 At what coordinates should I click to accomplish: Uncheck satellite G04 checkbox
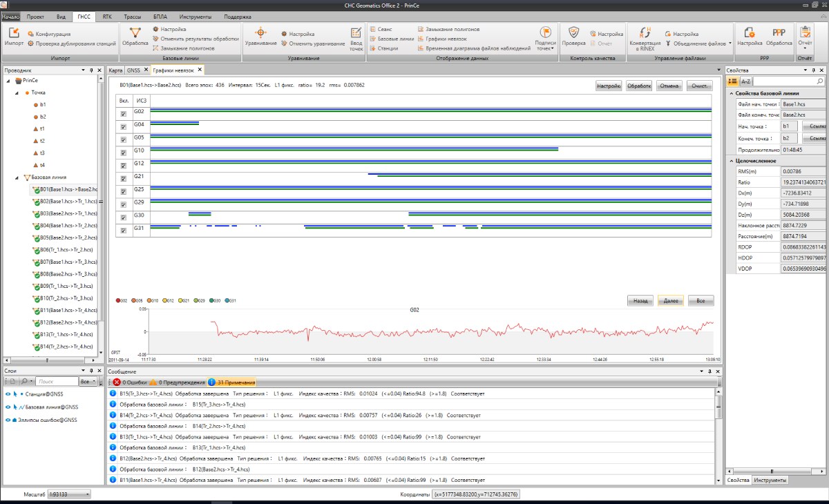123,126
